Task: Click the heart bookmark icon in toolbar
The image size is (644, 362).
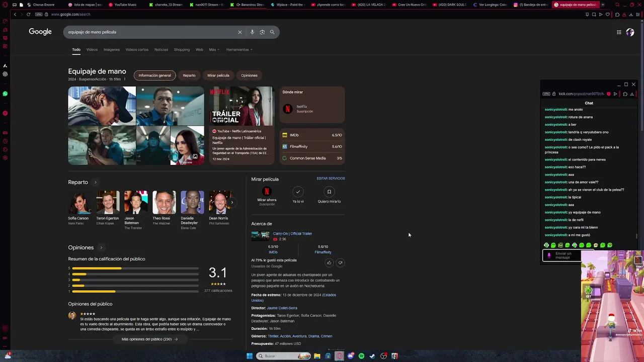Action: (x=607, y=15)
